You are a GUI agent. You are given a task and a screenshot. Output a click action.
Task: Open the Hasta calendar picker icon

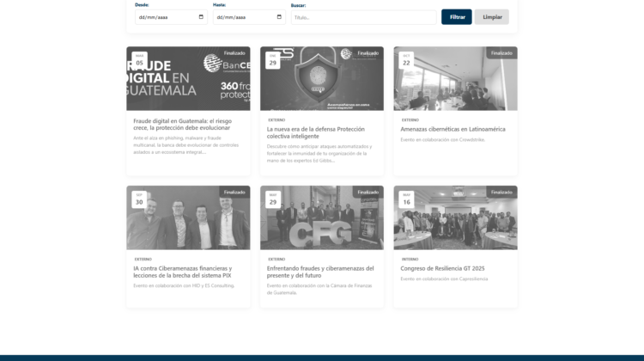[279, 17]
